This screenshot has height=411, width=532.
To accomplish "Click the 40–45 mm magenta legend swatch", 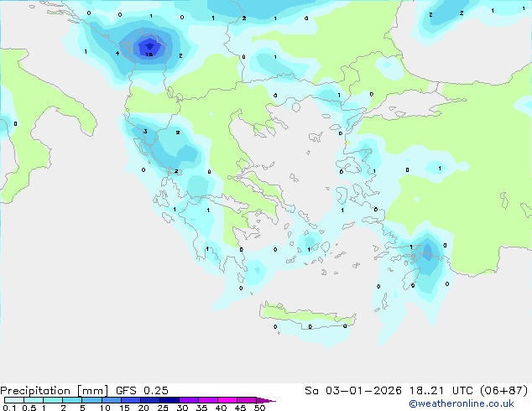I will pos(227,400).
